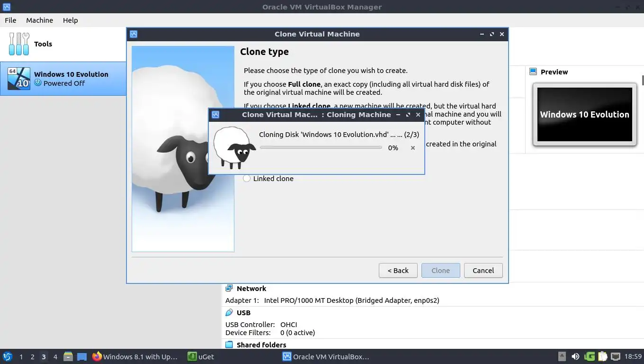Click the Powered Off status icon
Viewport: 644px width, 364px height.
point(38,83)
